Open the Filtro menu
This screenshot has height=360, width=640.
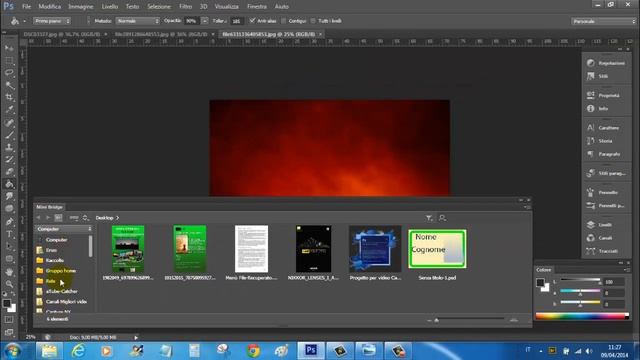click(186, 7)
